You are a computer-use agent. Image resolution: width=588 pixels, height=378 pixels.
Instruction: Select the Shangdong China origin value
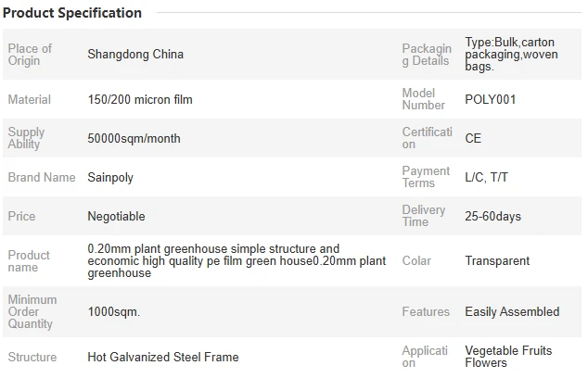point(135,55)
